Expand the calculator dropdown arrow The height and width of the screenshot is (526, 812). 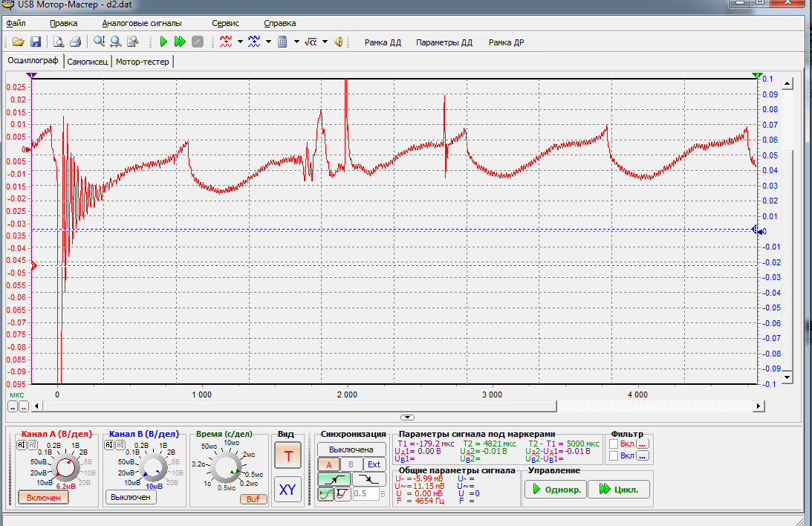pos(296,42)
